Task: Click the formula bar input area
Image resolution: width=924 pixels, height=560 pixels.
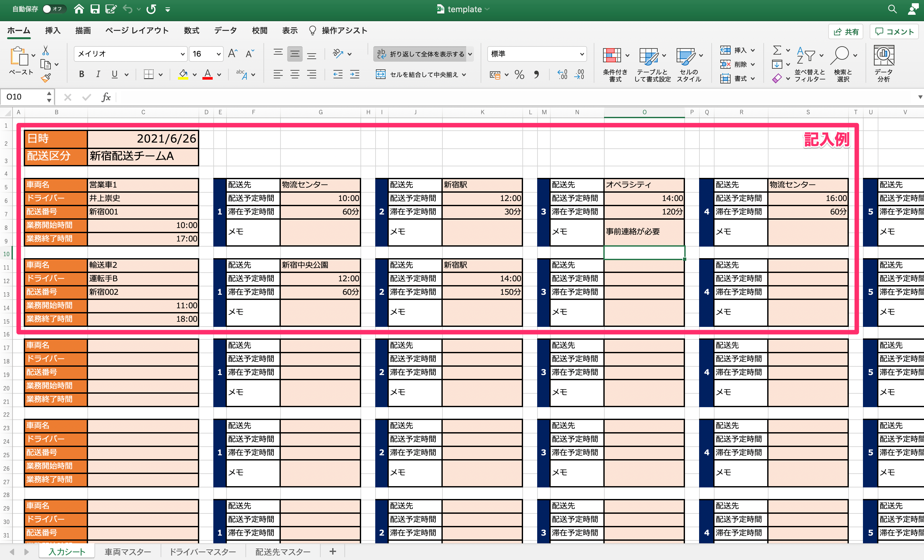Action: tap(516, 97)
